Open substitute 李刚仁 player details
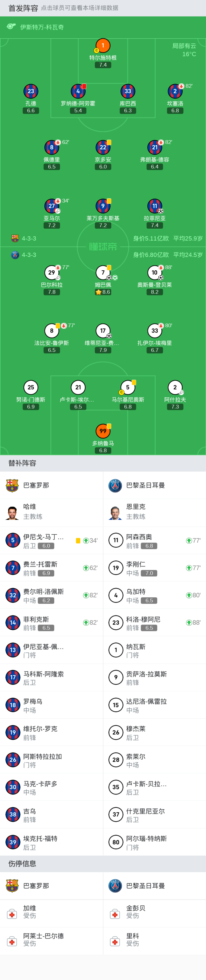The image size is (206, 980). click(154, 568)
